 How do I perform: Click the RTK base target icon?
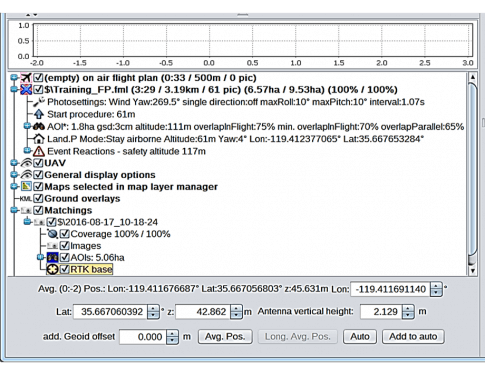pyautogui.click(x=52, y=269)
